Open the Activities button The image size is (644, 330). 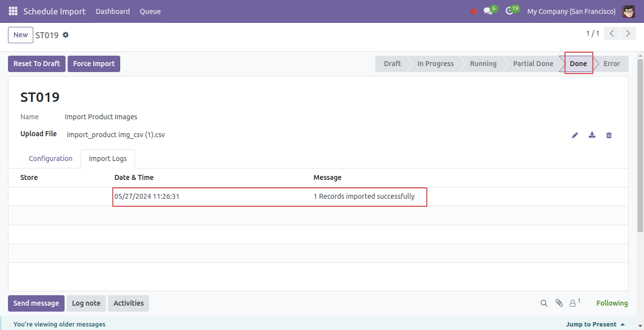click(128, 303)
